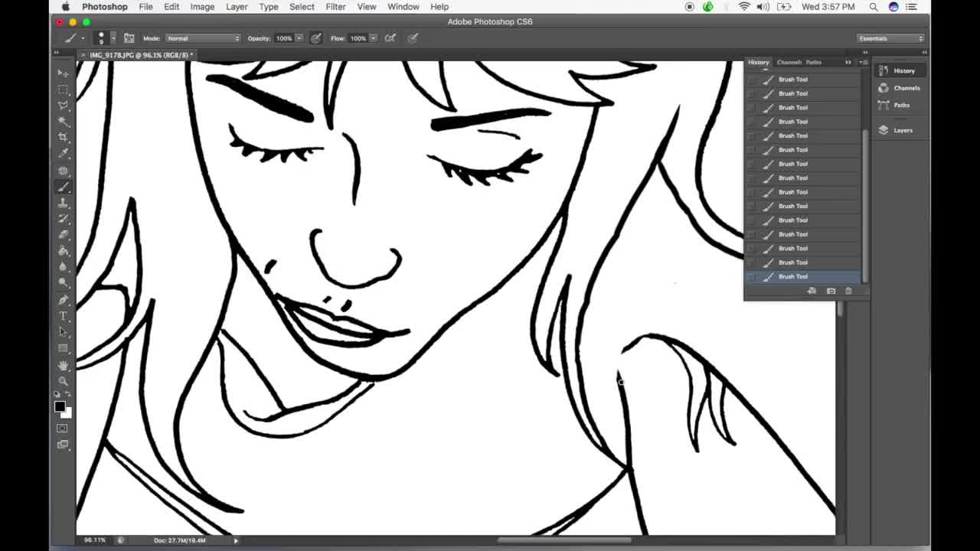Create new document from current state
This screenshot has width=980, height=551.
(812, 291)
